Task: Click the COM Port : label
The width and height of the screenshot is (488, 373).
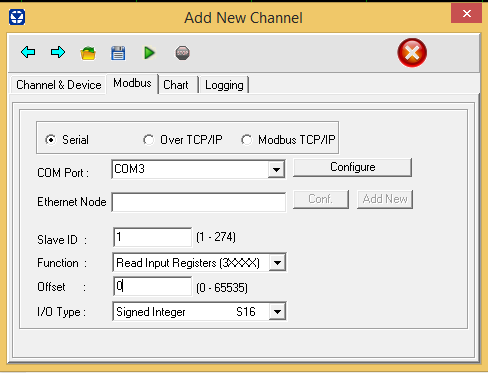Action: [63, 173]
